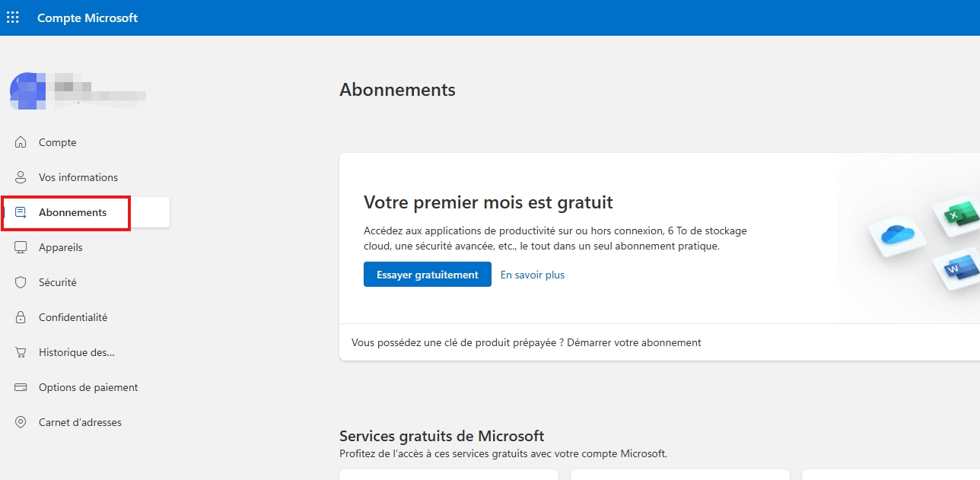Click the subscriptions icon beside Abonnements

(21, 212)
